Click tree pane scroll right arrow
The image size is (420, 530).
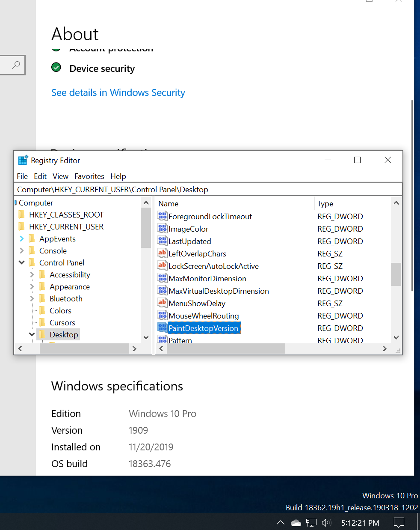(x=134, y=349)
